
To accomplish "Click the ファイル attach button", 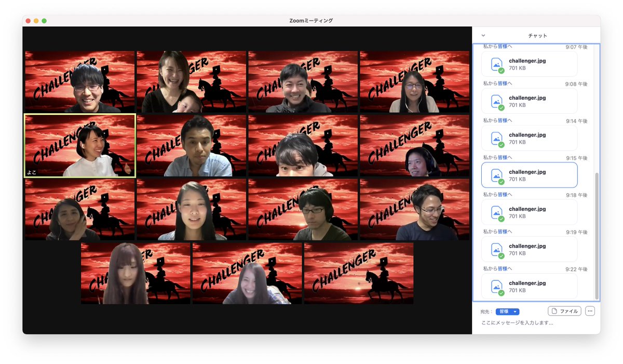I will 564,311.
